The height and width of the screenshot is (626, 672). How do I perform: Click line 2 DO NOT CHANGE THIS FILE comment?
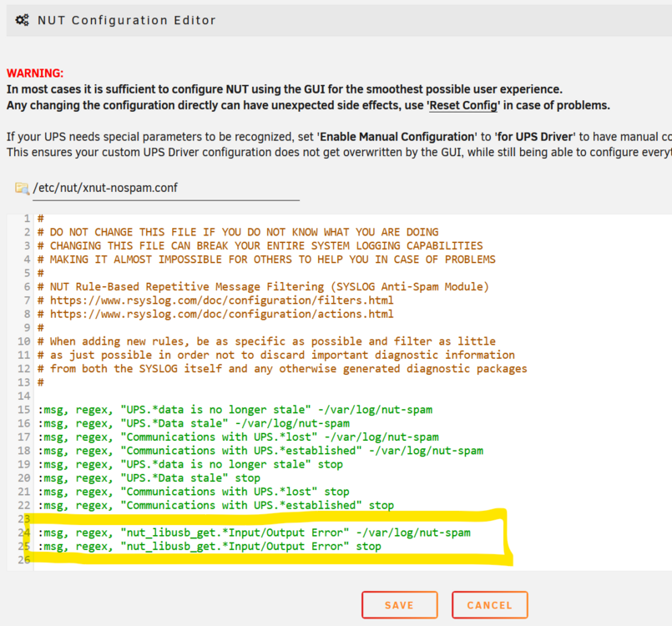(x=238, y=232)
